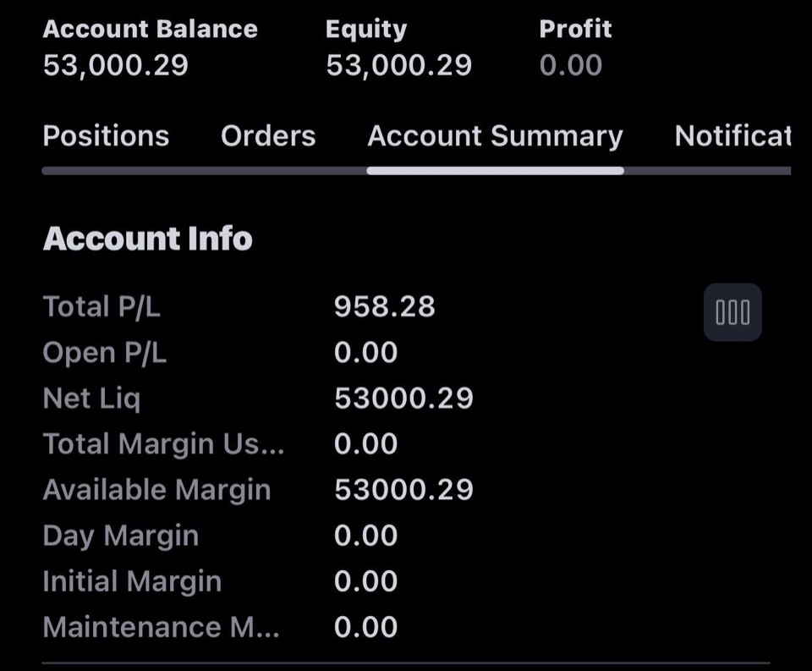This screenshot has height=671, width=812.
Task: Click the truncated Total Margin Us... label
Action: 163,444
